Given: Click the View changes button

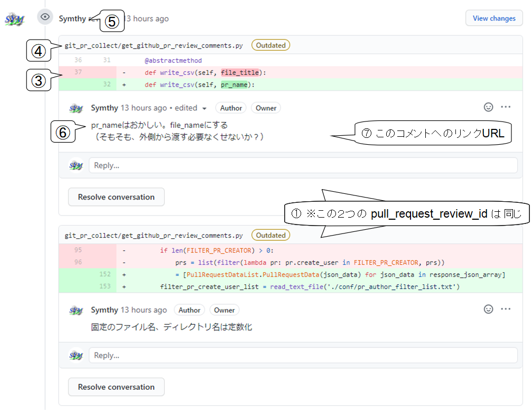Looking at the screenshot, I should tap(494, 18).
